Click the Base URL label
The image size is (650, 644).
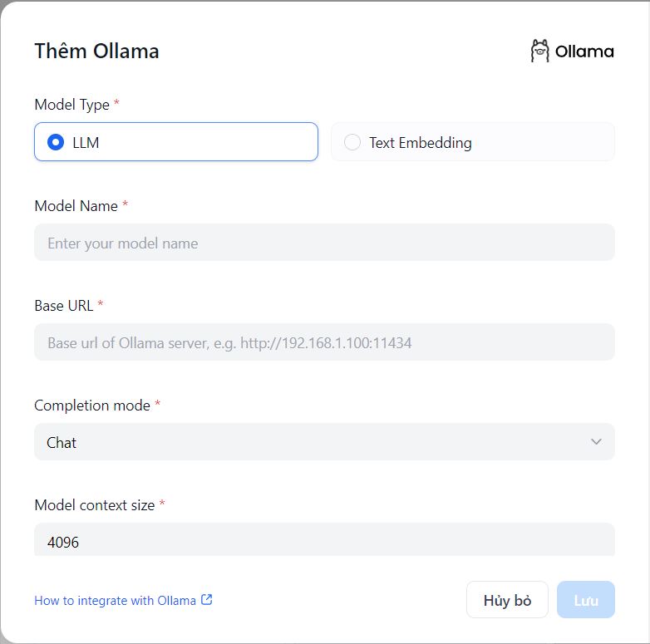[x=63, y=306]
